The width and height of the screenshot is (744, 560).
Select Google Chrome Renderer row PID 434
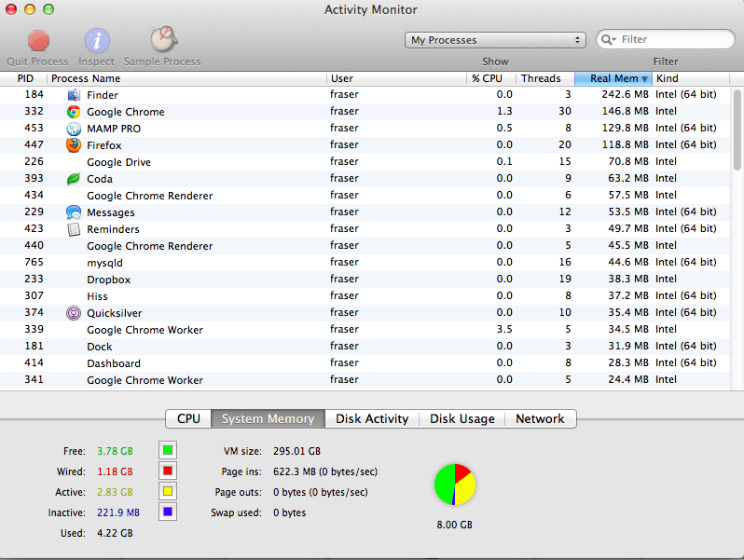[x=365, y=196]
